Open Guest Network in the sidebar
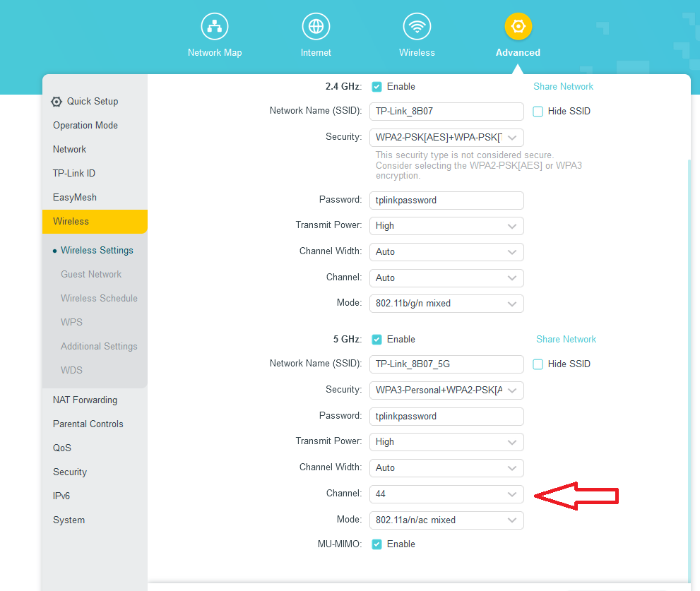The width and height of the screenshot is (700, 591). pyautogui.click(x=91, y=275)
